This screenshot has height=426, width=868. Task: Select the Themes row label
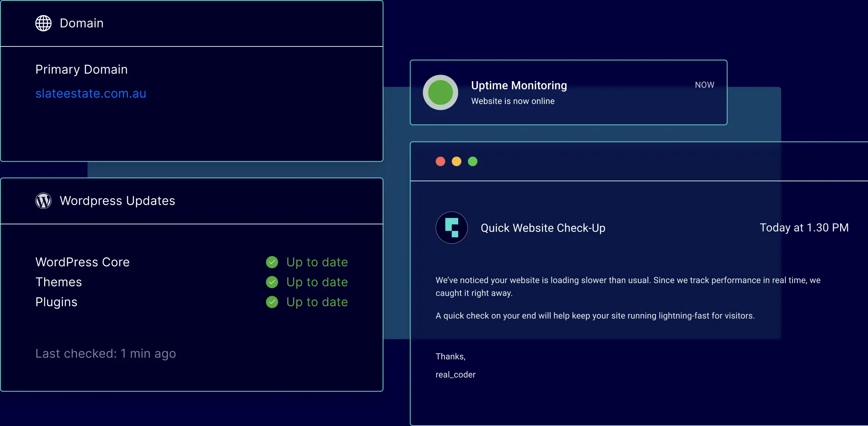[x=58, y=282]
